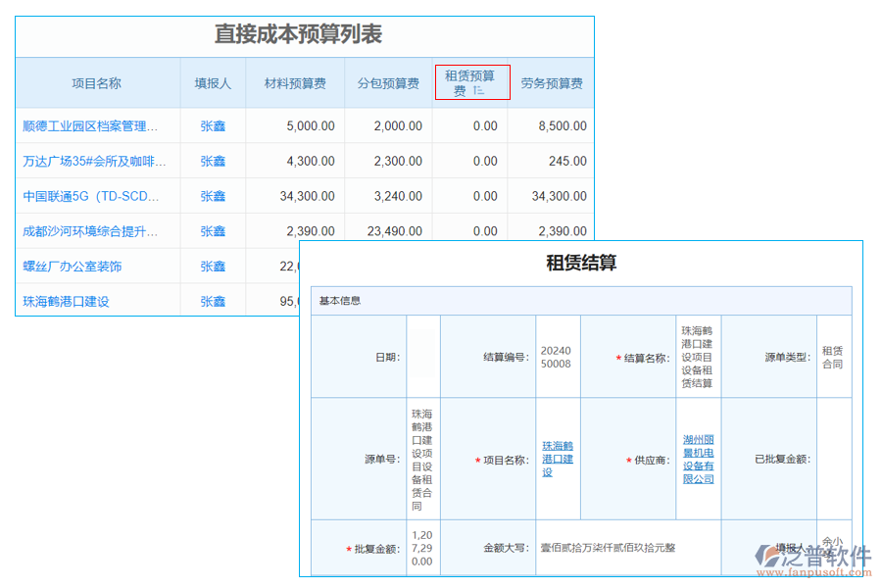Open supplier link 湖州丽曼机电设备有限公司
This screenshot has width=882, height=588.
[697, 459]
